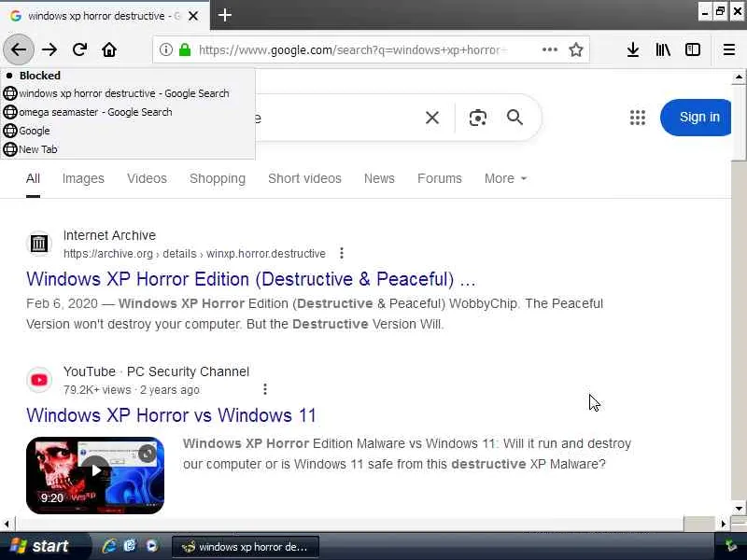The image size is (747, 560).
Task: Jump back to Google history entry
Action: pos(128,131)
